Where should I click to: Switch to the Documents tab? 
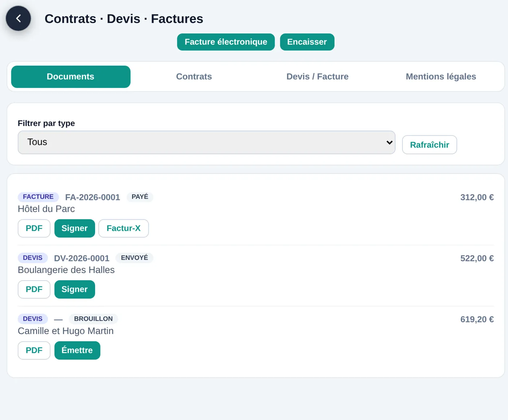tap(71, 77)
